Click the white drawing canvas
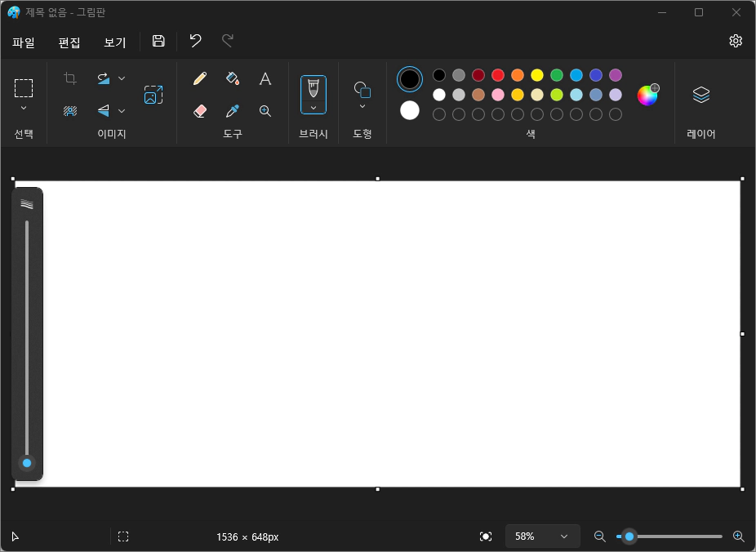Screen dimensions: 756x552 tap(377, 334)
